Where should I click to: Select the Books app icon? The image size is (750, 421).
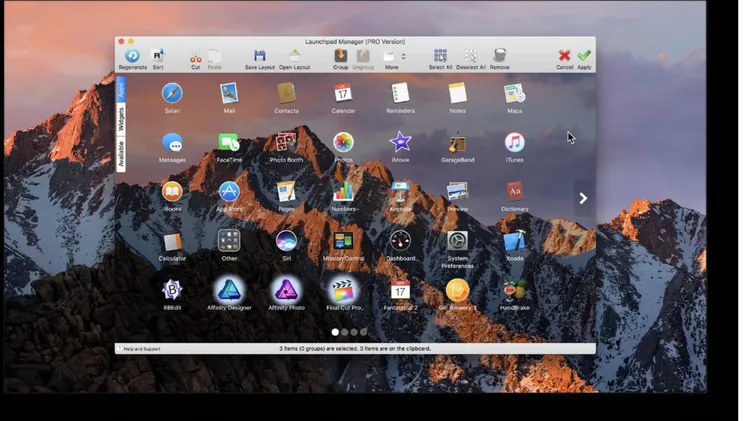[x=172, y=191]
